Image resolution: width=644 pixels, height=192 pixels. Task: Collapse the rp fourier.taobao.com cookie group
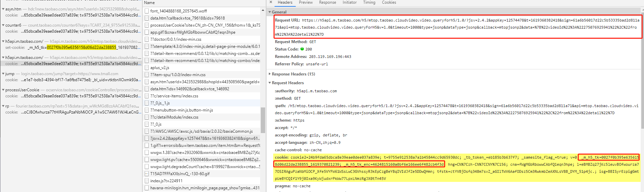point(3,106)
